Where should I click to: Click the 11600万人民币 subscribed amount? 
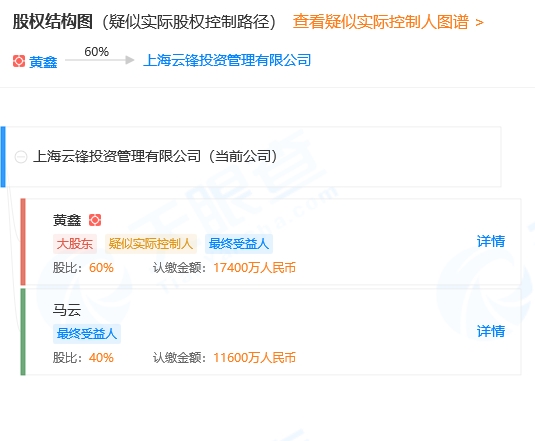pos(255,358)
